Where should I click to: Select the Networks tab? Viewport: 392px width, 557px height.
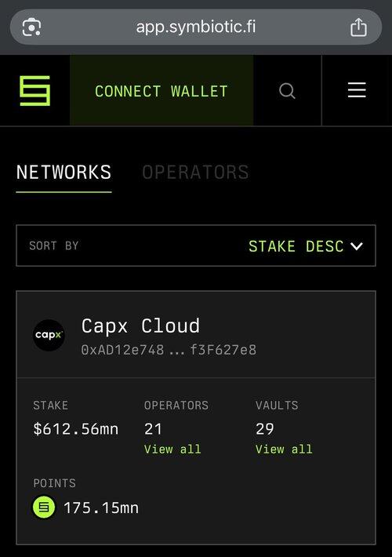[64, 173]
